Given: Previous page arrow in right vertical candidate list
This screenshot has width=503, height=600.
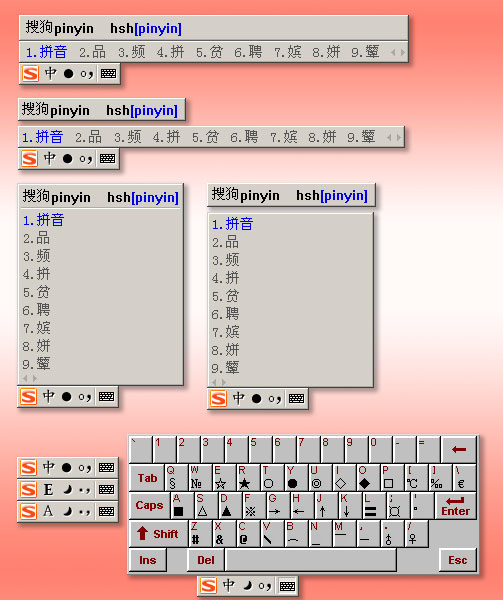Looking at the screenshot, I should (x=214, y=382).
